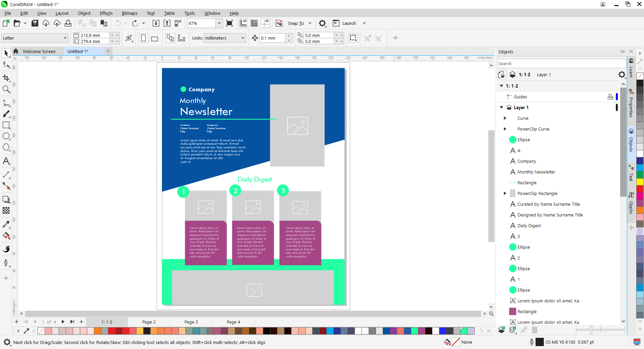Toggle All pages layout button
The image size is (644, 349).
tap(170, 38)
